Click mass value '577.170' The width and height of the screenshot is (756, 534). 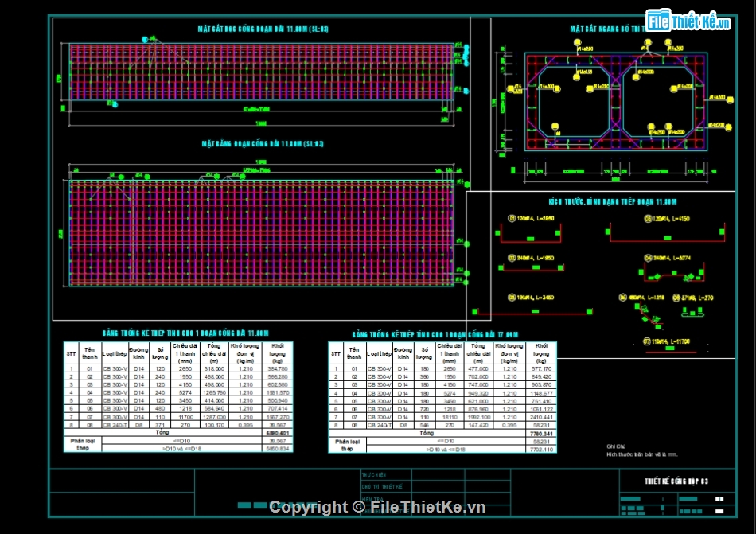541,369
